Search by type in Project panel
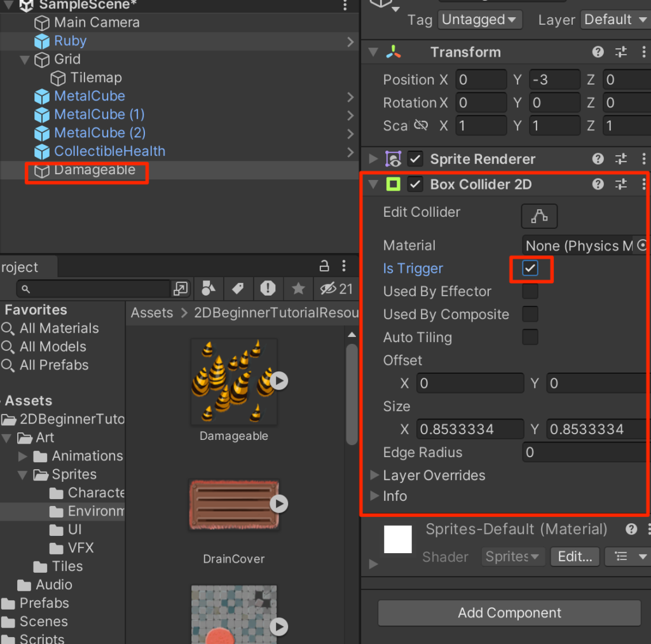This screenshot has height=644, width=651. point(209,288)
